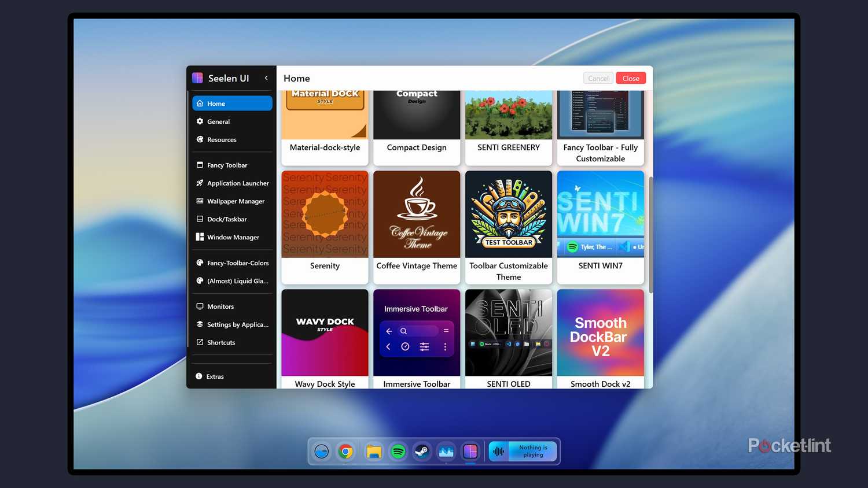Open the Material-dock-style theme card
The image size is (868, 488).
click(x=325, y=128)
